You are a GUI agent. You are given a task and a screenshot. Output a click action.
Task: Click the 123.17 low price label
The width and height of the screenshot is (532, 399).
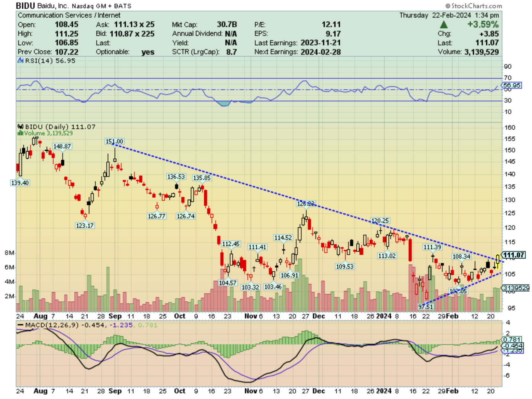pyautogui.click(x=85, y=226)
